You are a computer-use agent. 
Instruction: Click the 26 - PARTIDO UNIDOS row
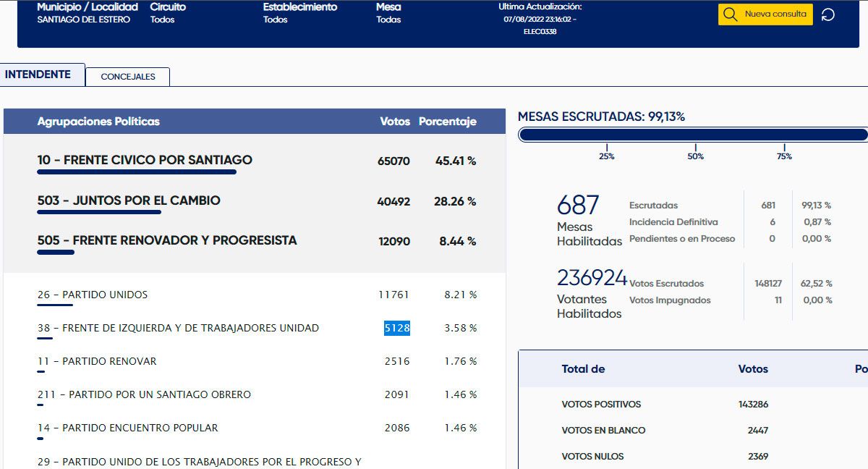click(93, 295)
